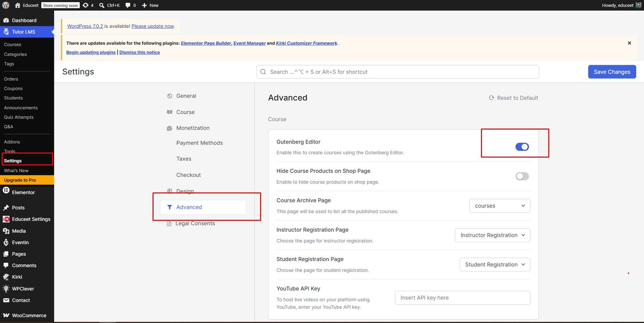
Task: Open the Educeet site home icon
Action: (17, 5)
